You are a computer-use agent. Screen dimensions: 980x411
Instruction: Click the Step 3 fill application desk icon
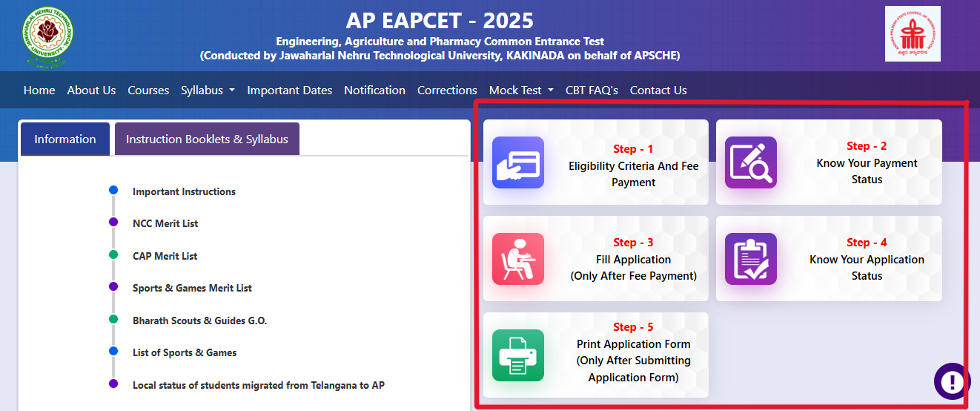point(517,259)
